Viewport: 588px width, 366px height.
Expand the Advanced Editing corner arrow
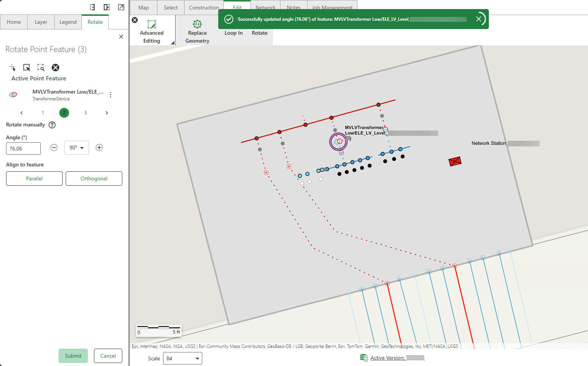(x=172, y=43)
